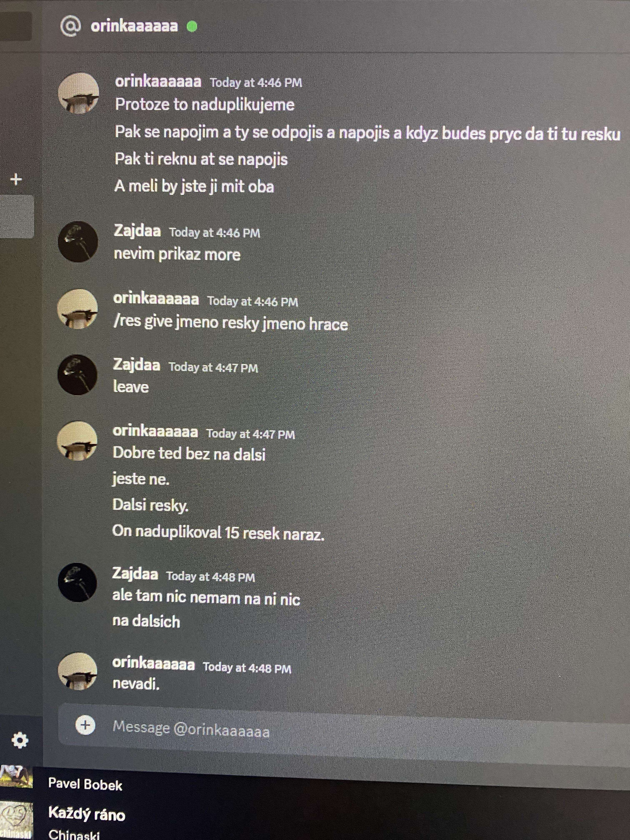The width and height of the screenshot is (630, 840).
Task: Open Zajdaa avatar next to 'nevim prikaz more'
Action: pos(78,241)
